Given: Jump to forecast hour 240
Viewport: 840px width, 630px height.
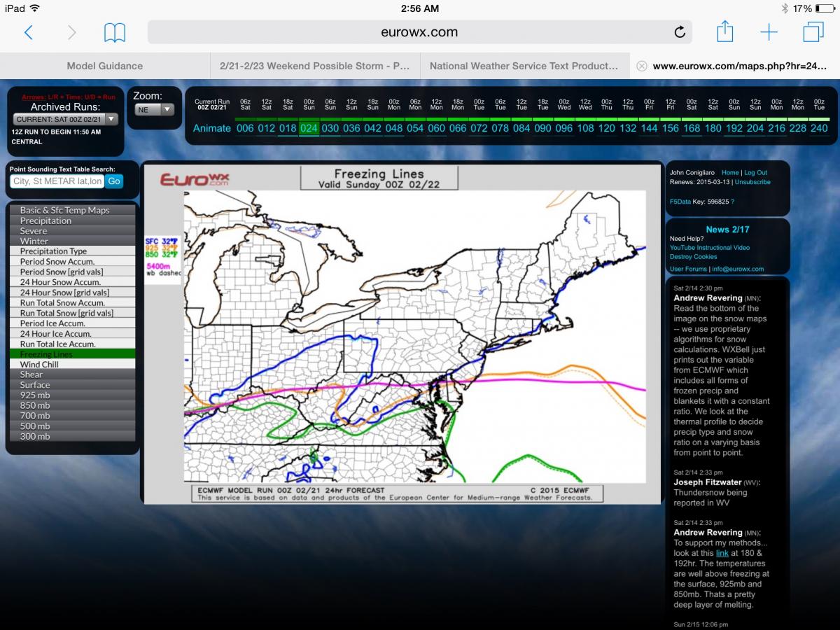Looking at the screenshot, I should pos(819,128).
